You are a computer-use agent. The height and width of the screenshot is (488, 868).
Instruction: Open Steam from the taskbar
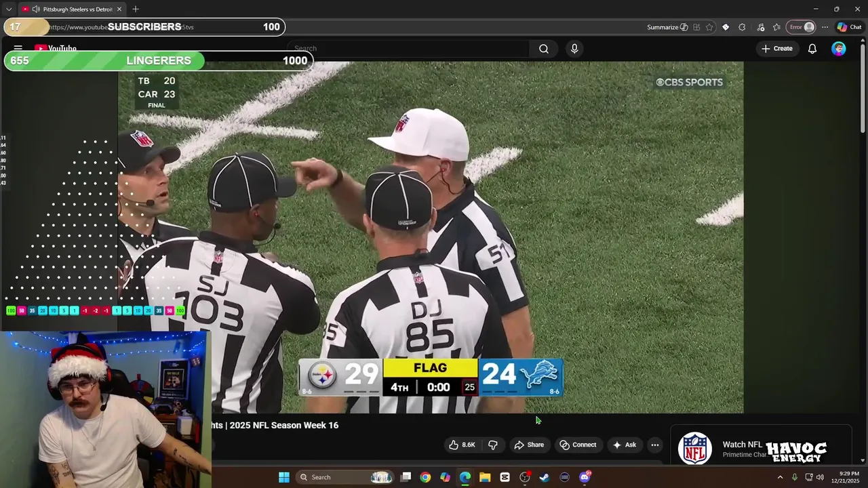click(x=545, y=477)
